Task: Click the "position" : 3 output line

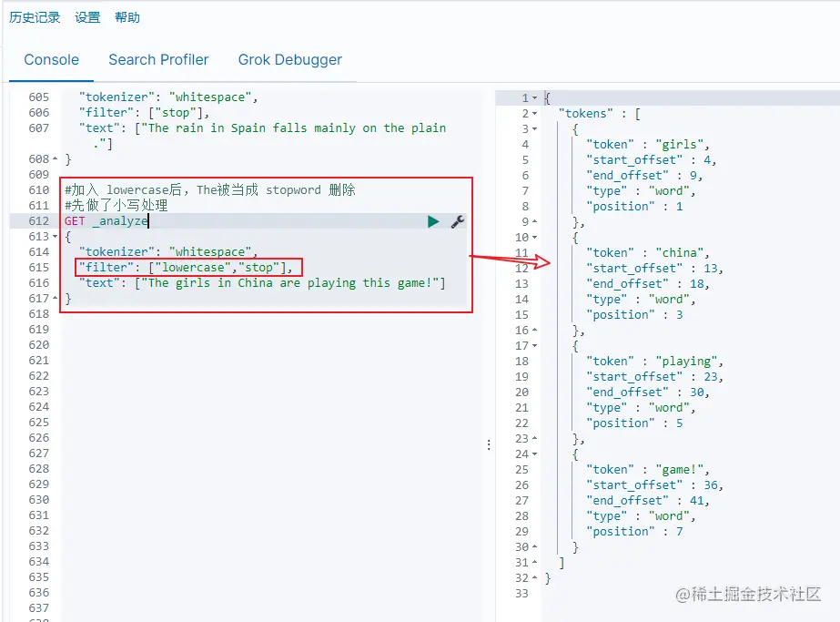Action: tap(634, 315)
